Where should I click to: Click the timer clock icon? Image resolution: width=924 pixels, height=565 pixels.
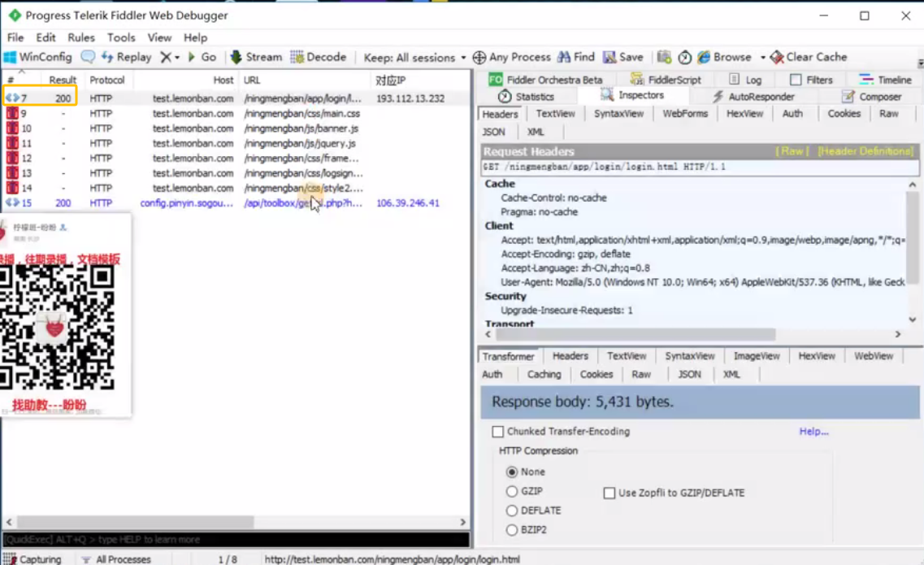click(685, 57)
